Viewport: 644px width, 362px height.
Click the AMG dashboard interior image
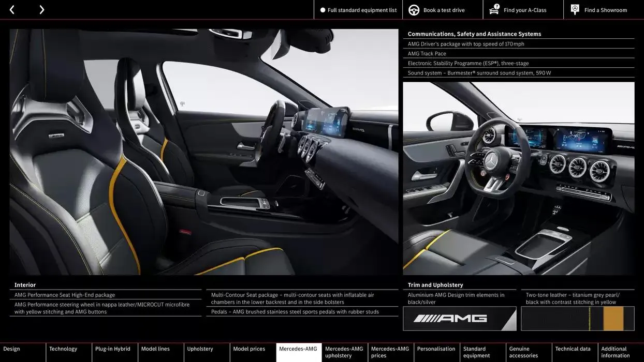[518, 178]
